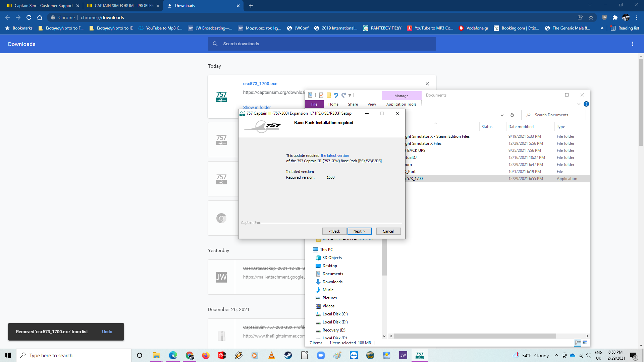The width and height of the screenshot is (644, 362).
Task: Open Explorer help question mark icon
Action: click(586, 104)
